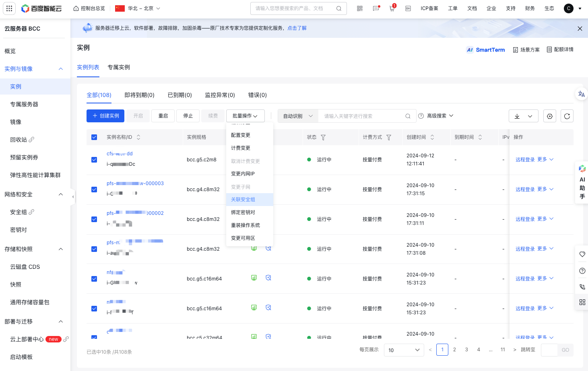The height and width of the screenshot is (371, 588).
Task: Open the page size dropdown showing 10
Action: tap(404, 350)
